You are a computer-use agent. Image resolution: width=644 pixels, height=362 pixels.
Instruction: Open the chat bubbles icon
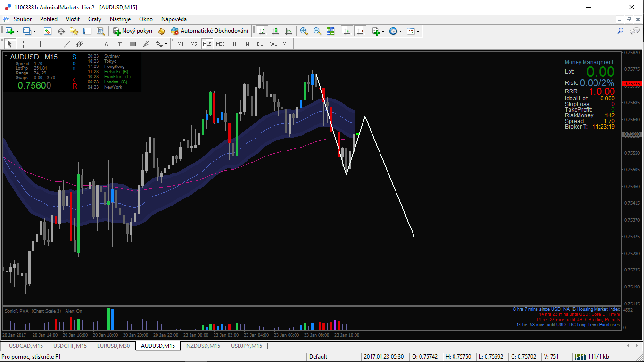[x=634, y=31]
